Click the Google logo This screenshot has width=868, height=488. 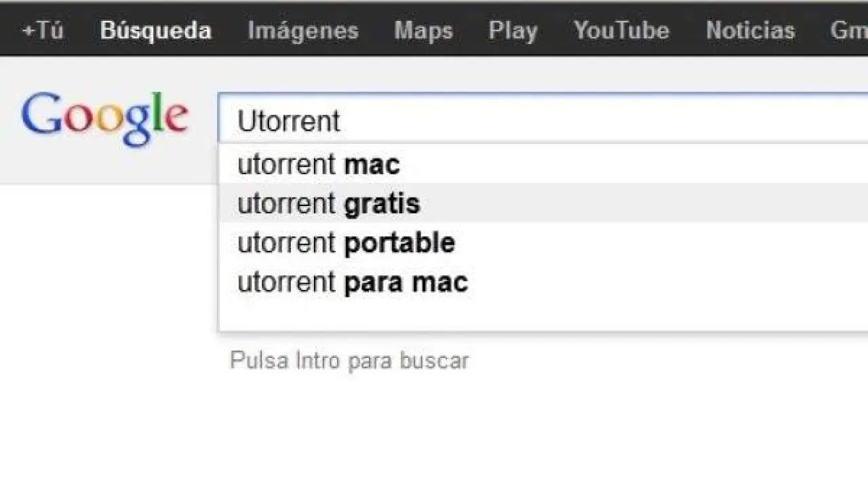point(104,118)
